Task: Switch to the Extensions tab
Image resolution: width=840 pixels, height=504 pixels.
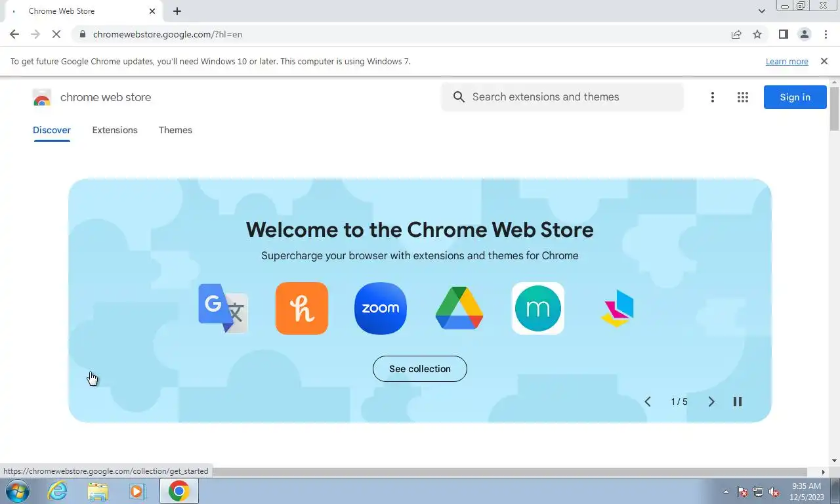Action: (x=115, y=130)
